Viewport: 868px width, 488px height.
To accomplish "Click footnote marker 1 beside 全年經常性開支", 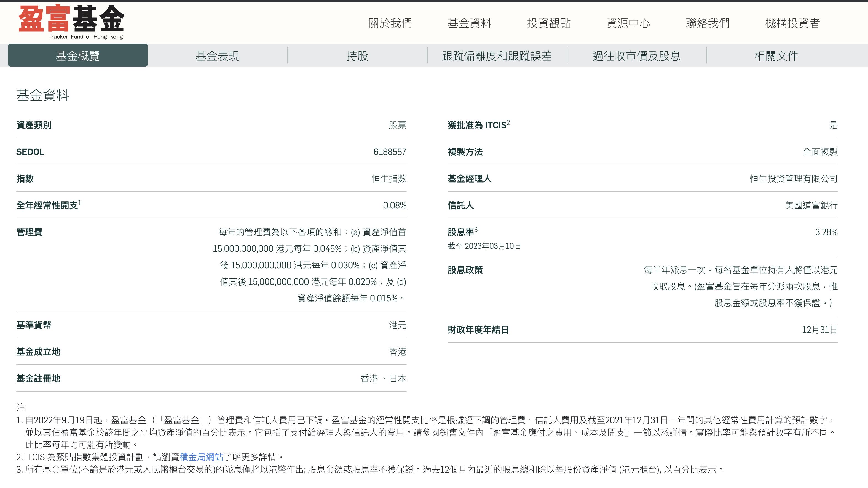I will (79, 203).
